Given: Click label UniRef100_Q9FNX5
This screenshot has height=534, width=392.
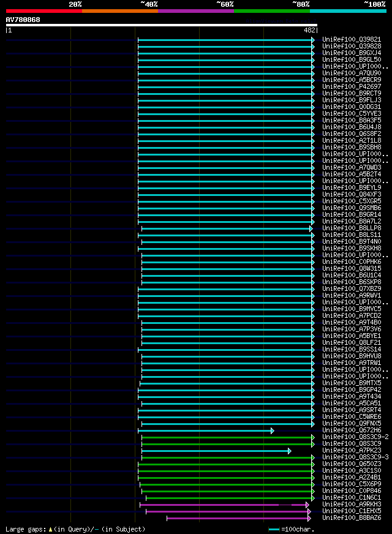Looking at the screenshot, I should click(352, 423).
